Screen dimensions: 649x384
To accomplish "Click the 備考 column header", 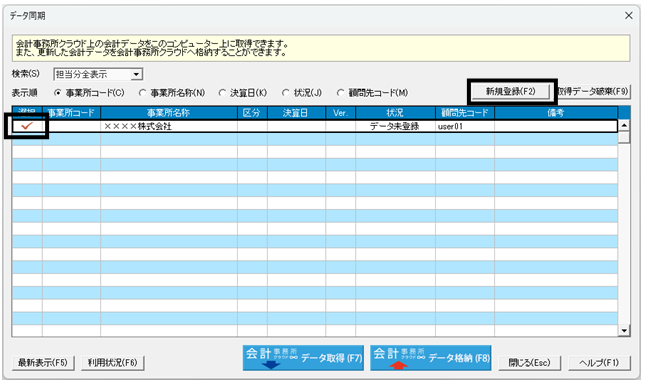I will coord(556,113).
